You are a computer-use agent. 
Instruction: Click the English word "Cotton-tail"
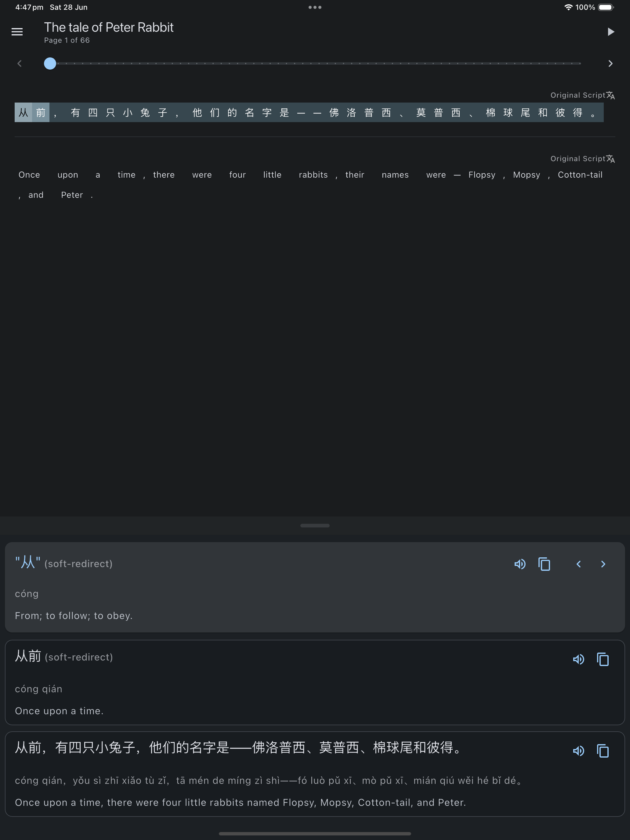[x=580, y=175]
